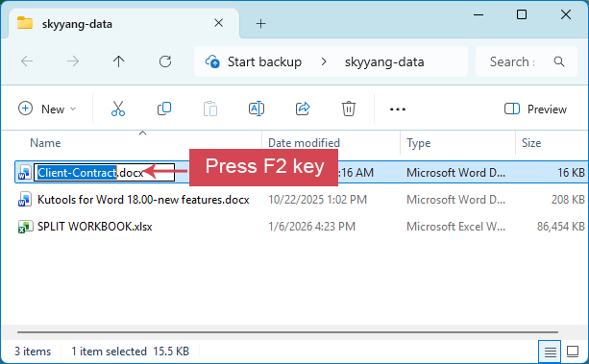Click the Paste clipboard icon
Screen dimensions: 589x364
click(210, 109)
